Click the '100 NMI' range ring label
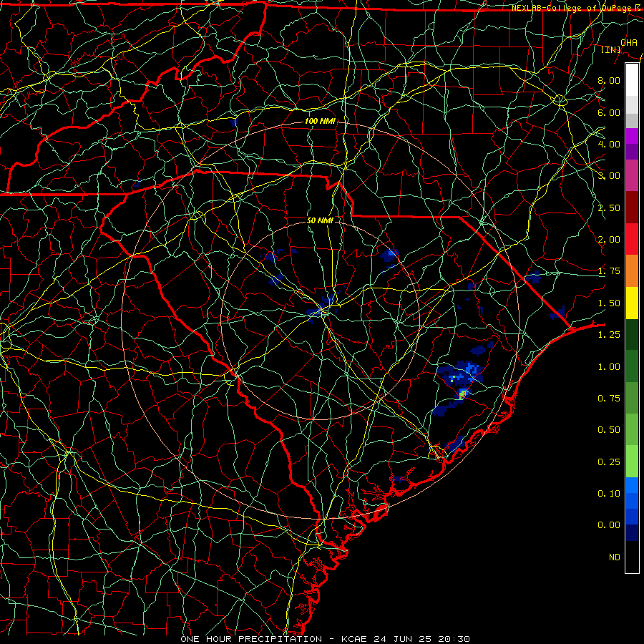This screenshot has height=644, width=644. [320, 121]
